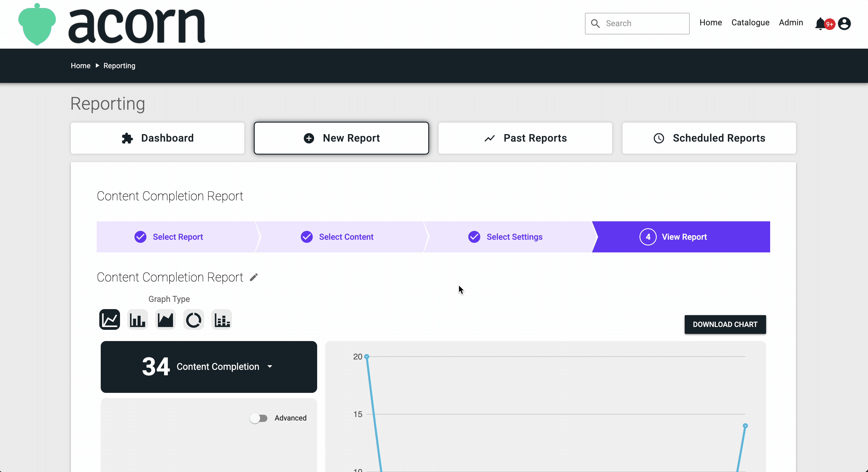Click the plus icon on New Report
Screen dimensions: 868x472
(309, 138)
